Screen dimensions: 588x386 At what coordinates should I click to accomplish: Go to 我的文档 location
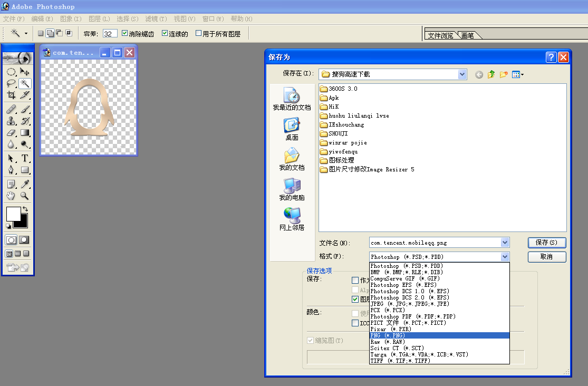point(292,159)
